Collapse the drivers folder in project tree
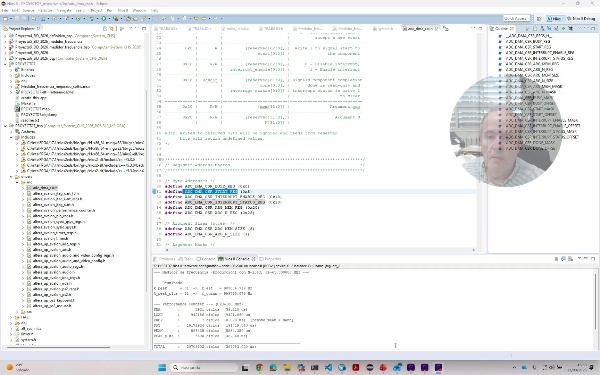The width and height of the screenshot is (600, 375). (11, 177)
